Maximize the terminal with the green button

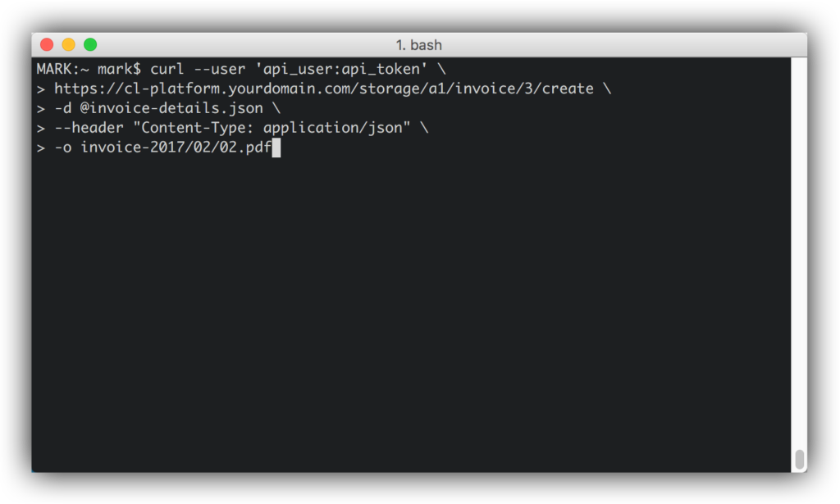(x=90, y=45)
